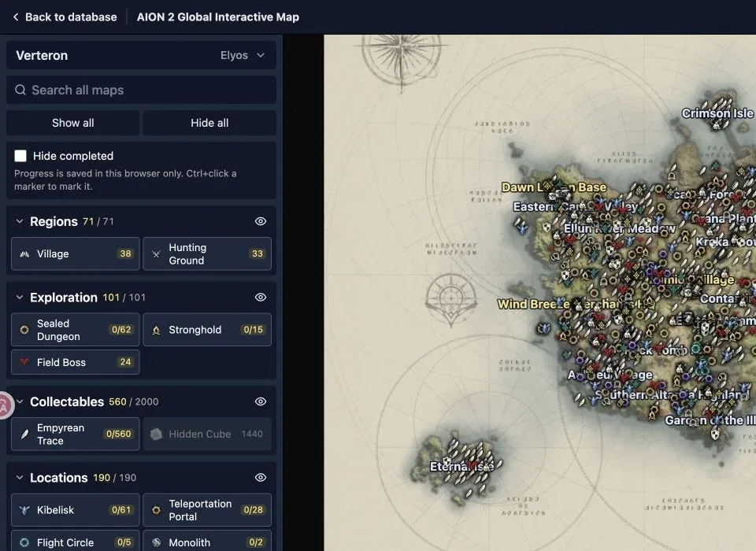Image resolution: width=756 pixels, height=551 pixels.
Task: Toggle Teleportation Portal filter
Action: coord(207,510)
